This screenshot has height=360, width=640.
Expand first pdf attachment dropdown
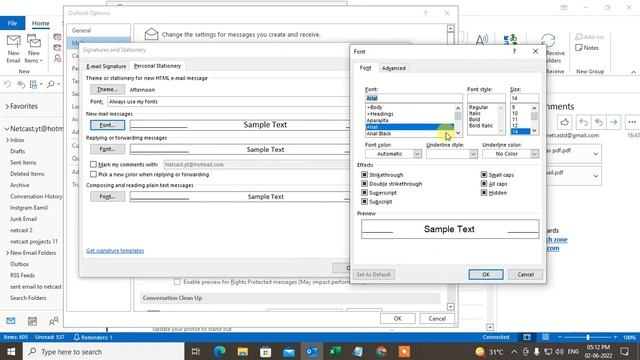[x=596, y=154]
